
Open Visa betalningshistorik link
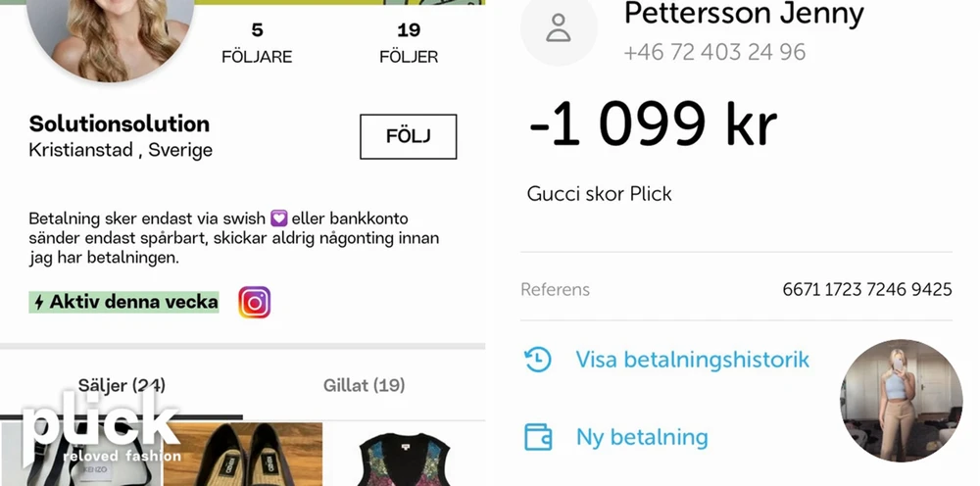[693, 360]
